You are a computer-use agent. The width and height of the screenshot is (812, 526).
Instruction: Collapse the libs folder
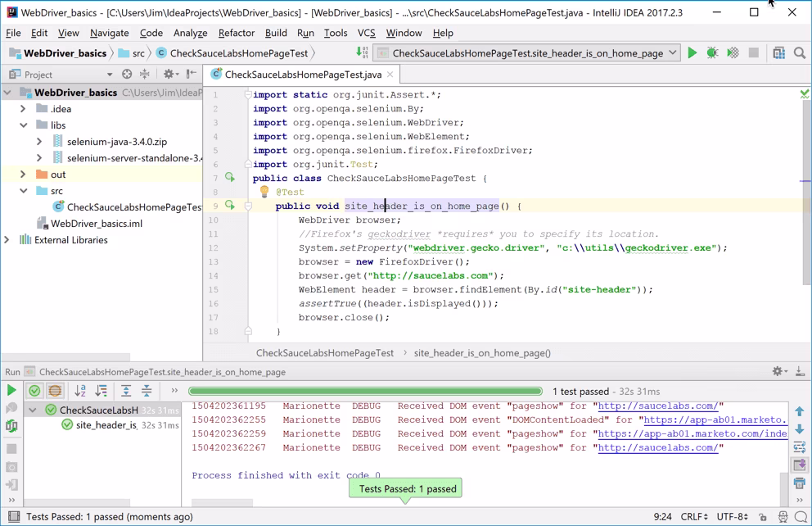tap(23, 125)
